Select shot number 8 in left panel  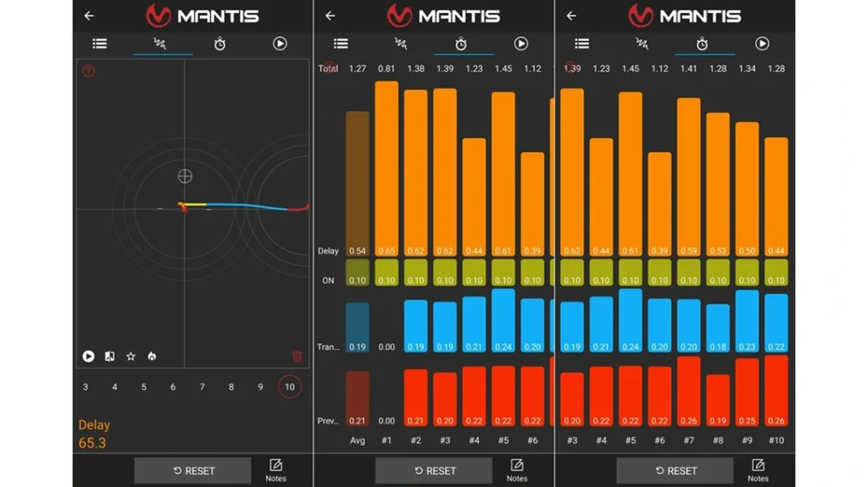231,387
